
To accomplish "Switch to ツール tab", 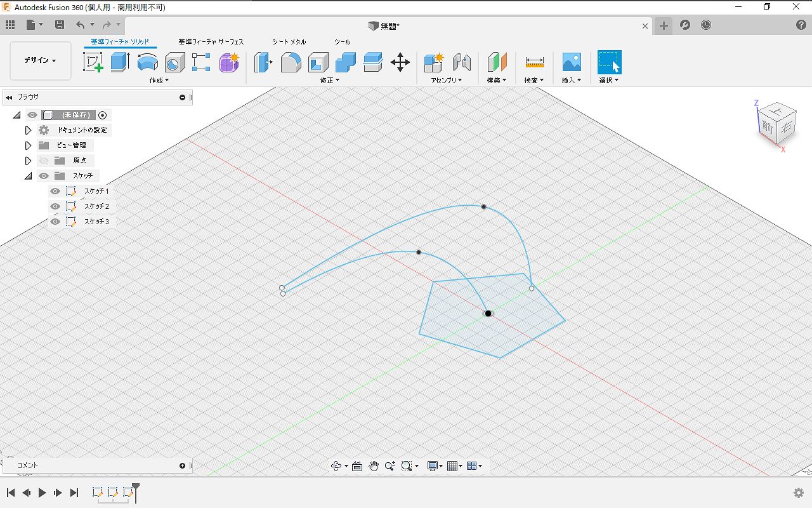I will [343, 42].
